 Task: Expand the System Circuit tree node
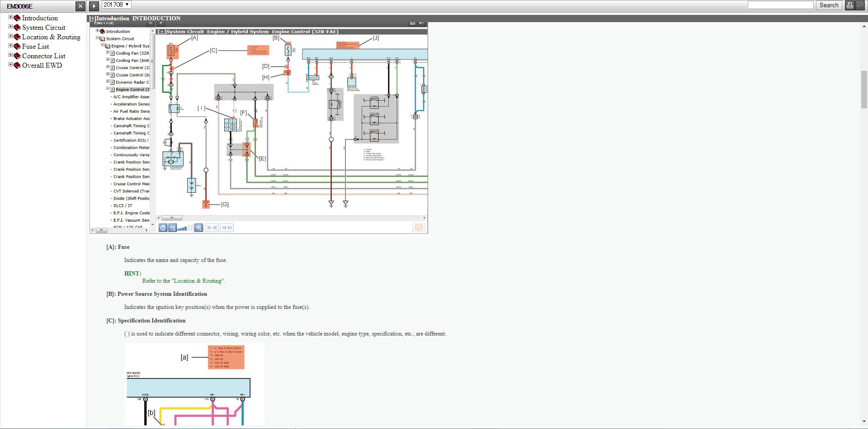coord(10,27)
